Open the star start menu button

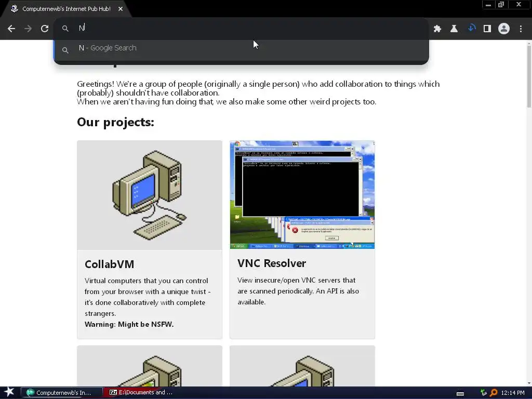click(9, 392)
